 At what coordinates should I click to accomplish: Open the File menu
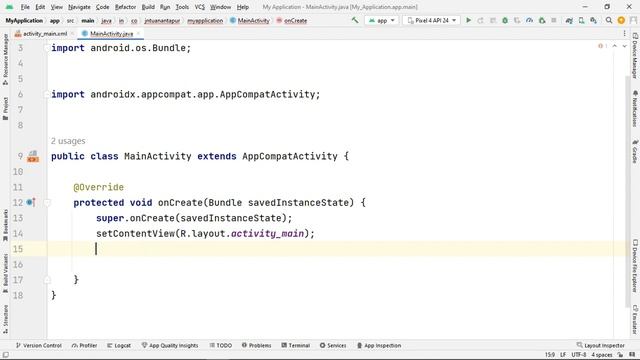tap(25, 7)
